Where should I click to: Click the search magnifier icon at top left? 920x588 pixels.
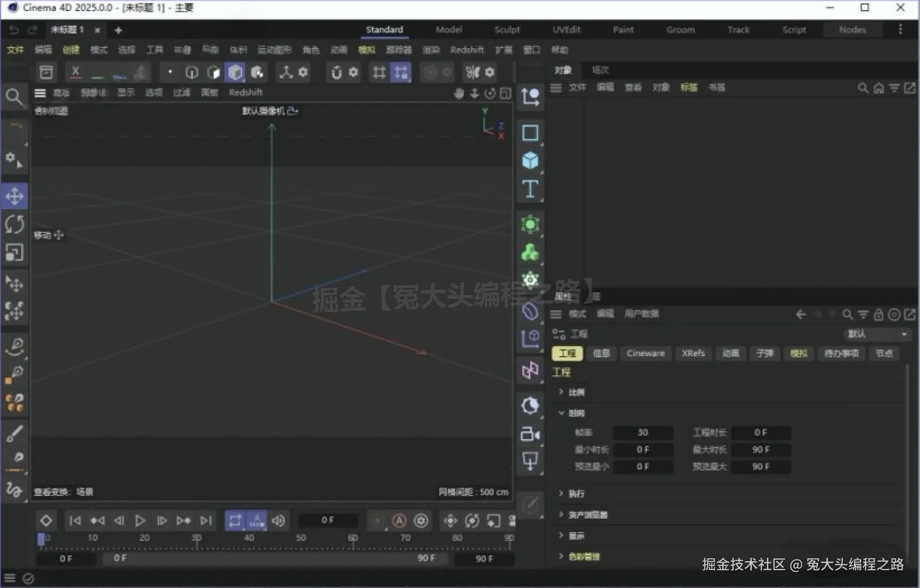coord(15,96)
